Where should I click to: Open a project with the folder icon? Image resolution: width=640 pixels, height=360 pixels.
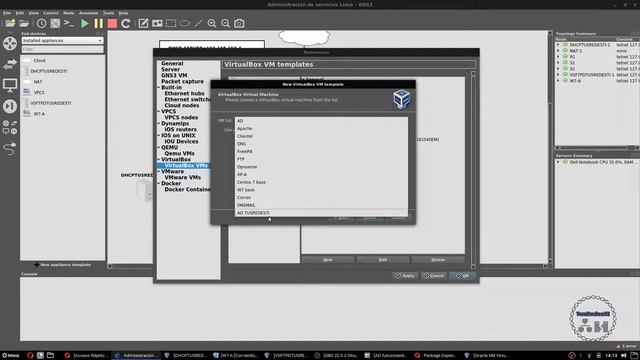pos(24,23)
